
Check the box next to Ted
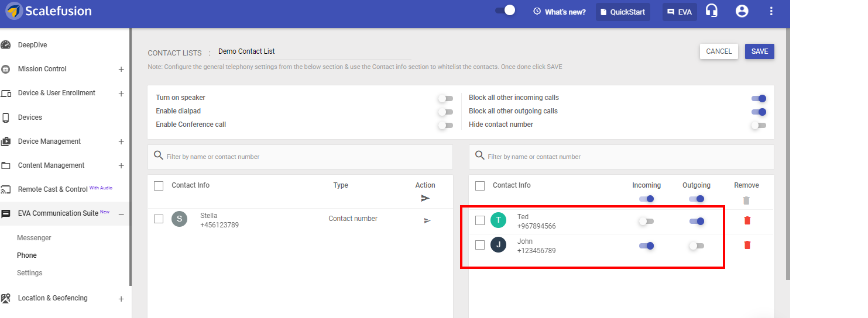[480, 220]
